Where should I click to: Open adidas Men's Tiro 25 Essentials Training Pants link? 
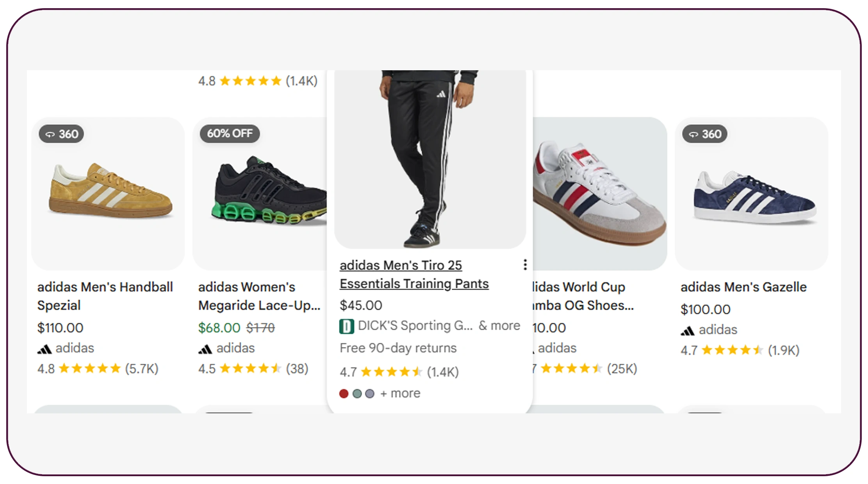point(414,274)
